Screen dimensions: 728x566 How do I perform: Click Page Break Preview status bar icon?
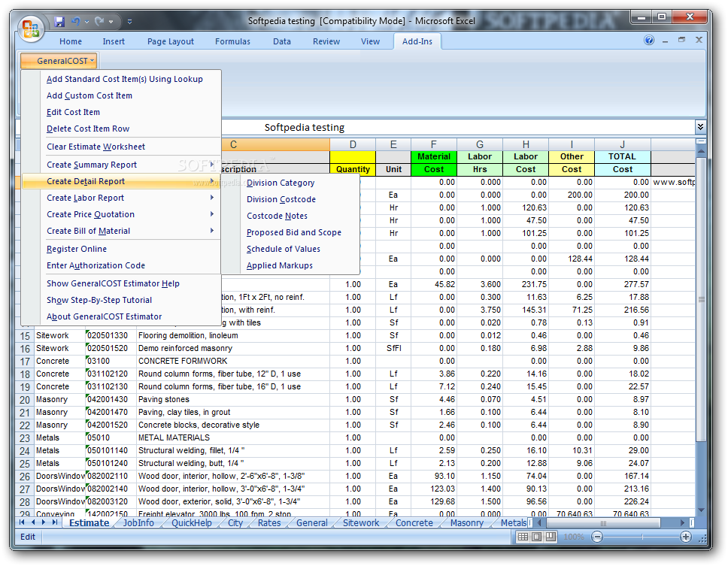click(551, 537)
